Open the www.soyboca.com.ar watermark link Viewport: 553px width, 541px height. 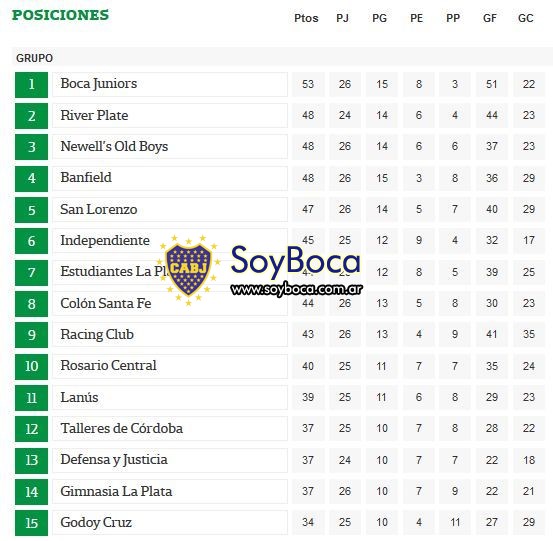click(296, 289)
